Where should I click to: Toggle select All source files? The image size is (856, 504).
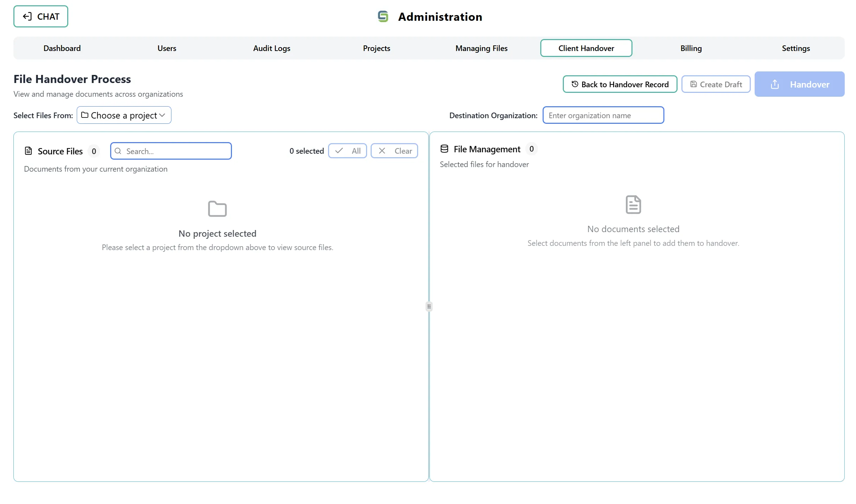coord(348,151)
